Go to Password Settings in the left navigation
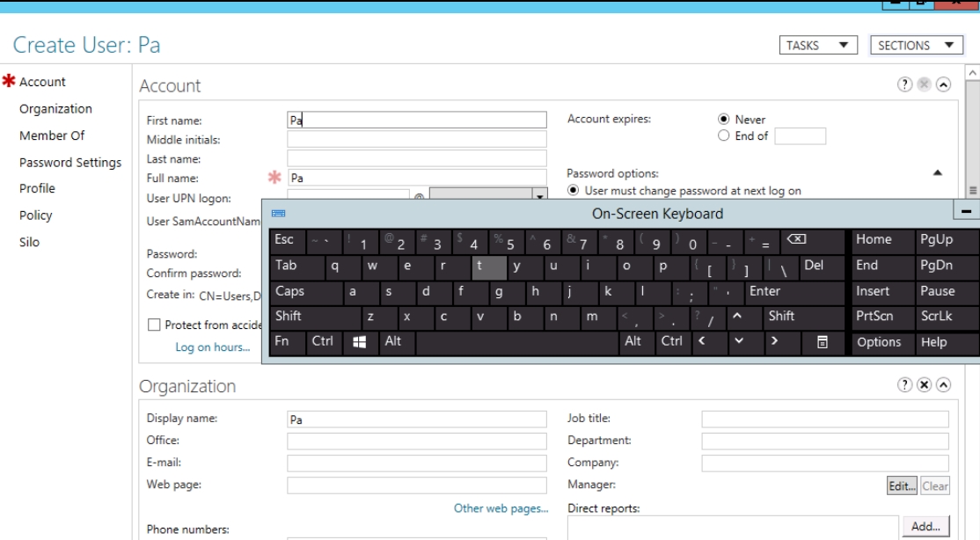 pyautogui.click(x=70, y=163)
